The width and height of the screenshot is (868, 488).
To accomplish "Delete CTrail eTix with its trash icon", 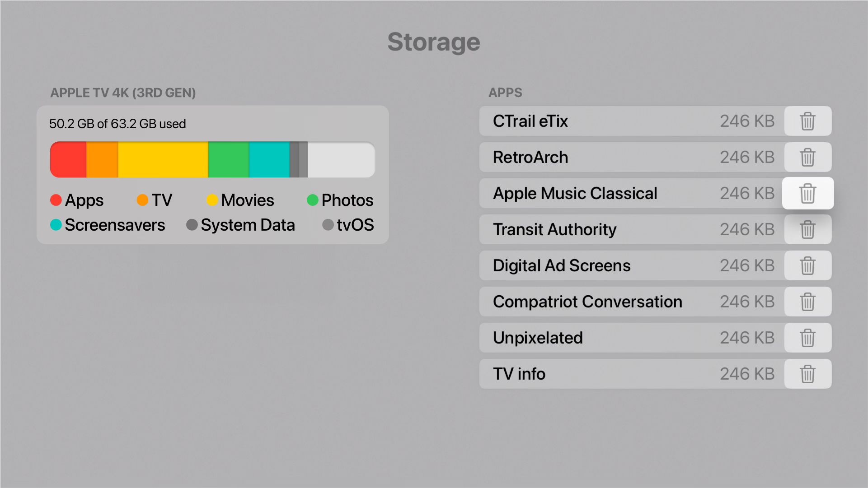I will point(807,121).
